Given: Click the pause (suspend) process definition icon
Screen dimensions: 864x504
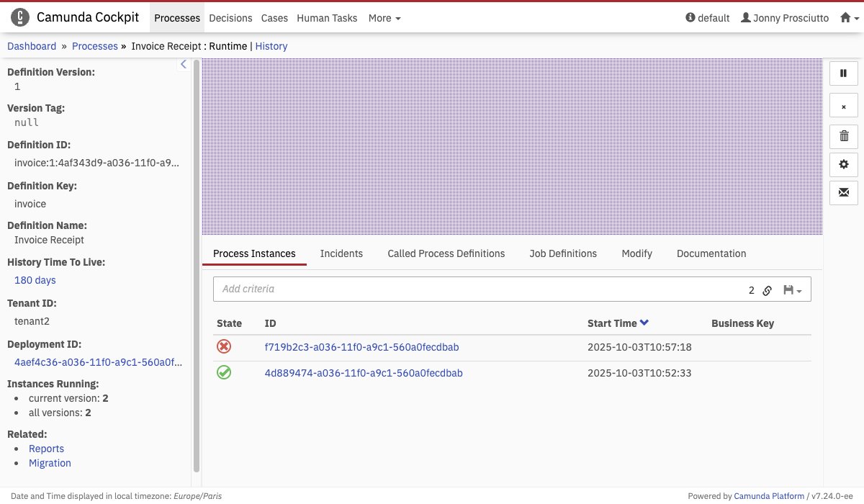Looking at the screenshot, I should [844, 73].
